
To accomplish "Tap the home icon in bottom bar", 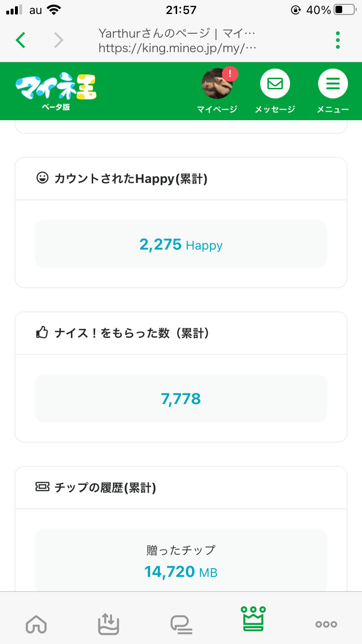I will click(36, 624).
